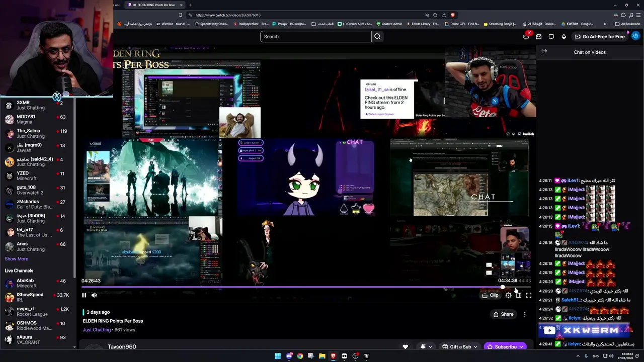The width and height of the screenshot is (644, 362).
Task: Open fai_art7 channel in sidebar
Action: pos(37,232)
